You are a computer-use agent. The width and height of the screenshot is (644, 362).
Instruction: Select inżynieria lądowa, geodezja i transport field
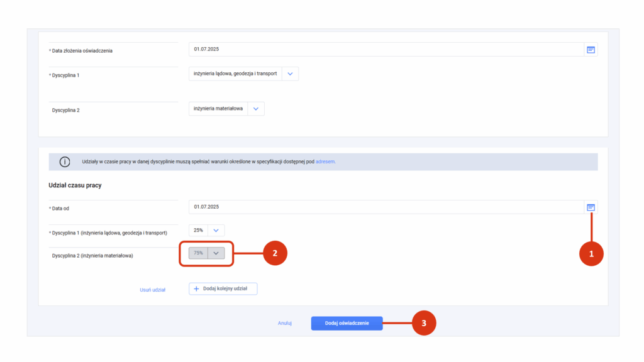235,74
